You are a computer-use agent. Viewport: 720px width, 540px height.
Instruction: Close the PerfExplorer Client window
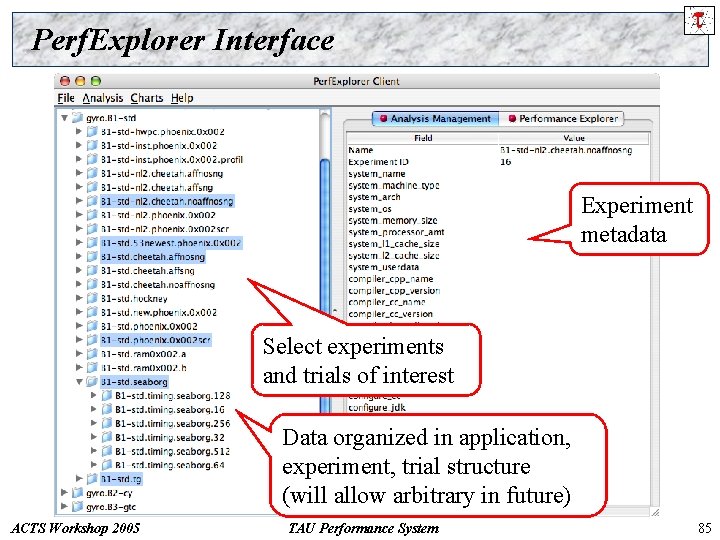click(x=65, y=81)
